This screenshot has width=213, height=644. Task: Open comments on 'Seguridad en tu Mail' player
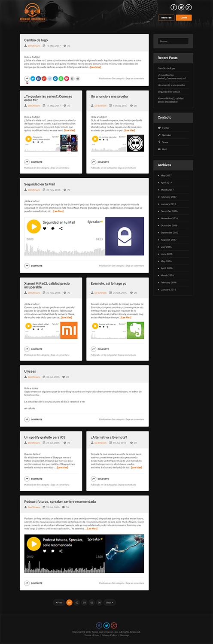coord(53,228)
